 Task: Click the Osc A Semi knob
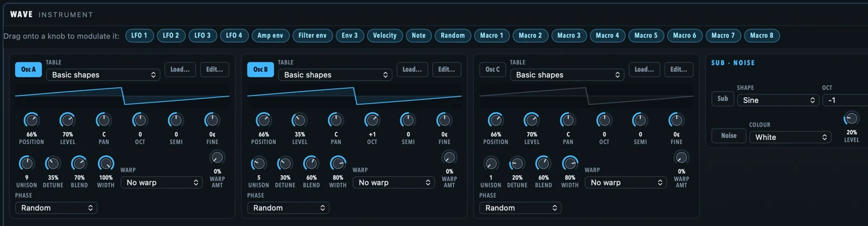pos(176,120)
